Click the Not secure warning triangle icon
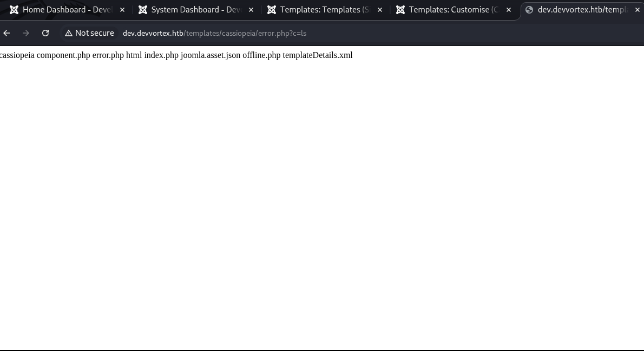 coord(69,33)
